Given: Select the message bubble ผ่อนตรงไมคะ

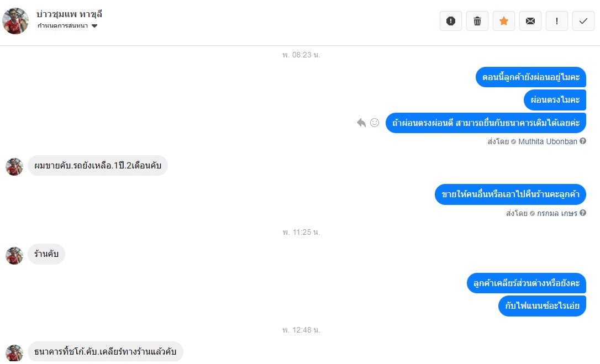Looking at the screenshot, I should [x=555, y=100].
